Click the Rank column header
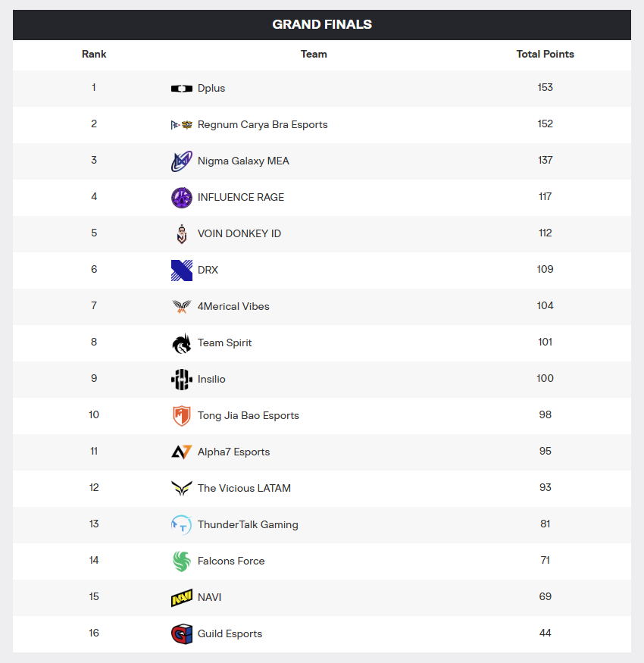644x663 pixels. pyautogui.click(x=94, y=55)
